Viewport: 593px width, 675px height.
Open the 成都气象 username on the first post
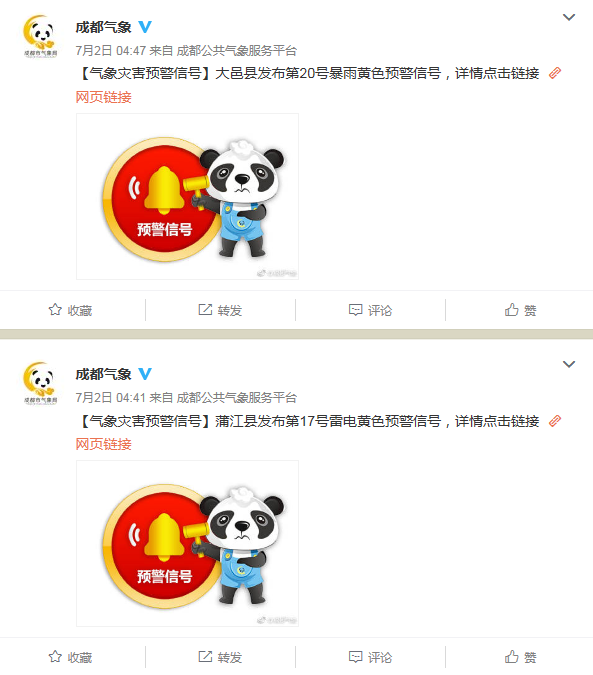coord(103,27)
